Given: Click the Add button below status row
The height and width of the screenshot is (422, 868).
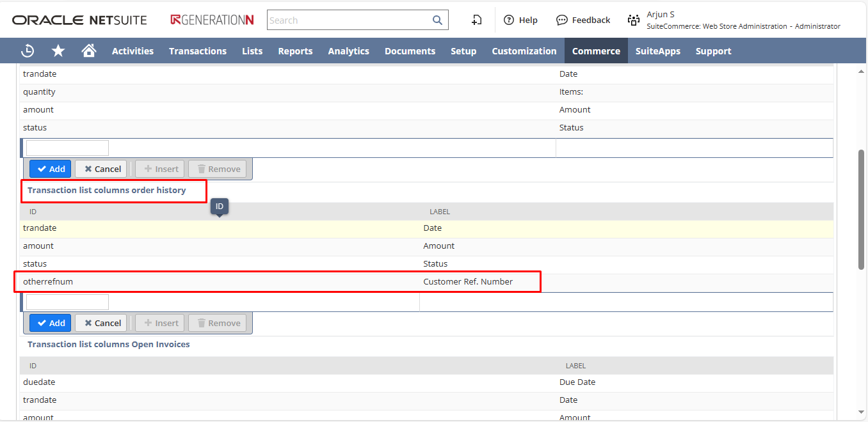Looking at the screenshot, I should (x=51, y=169).
